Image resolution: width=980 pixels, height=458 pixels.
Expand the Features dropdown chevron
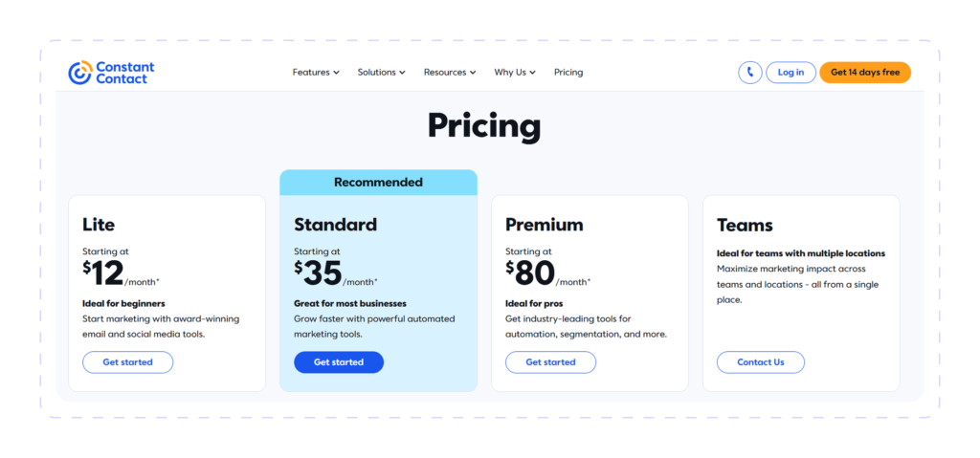(336, 73)
